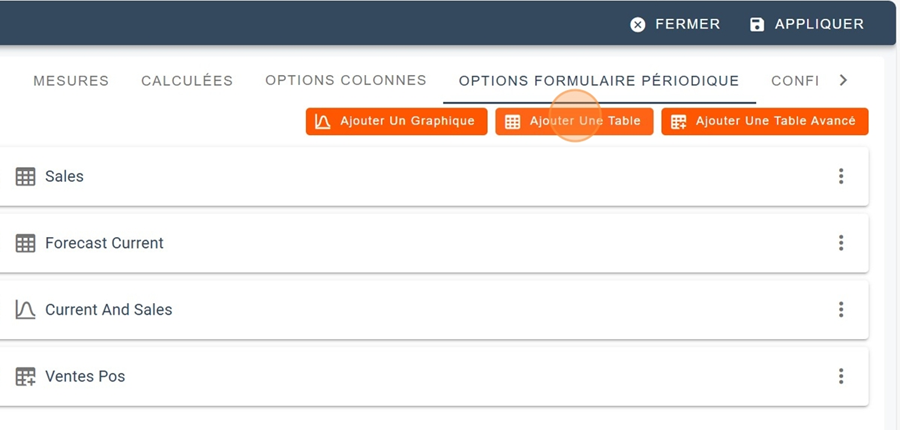Click the Ajouter Un Graphique button

pos(396,122)
